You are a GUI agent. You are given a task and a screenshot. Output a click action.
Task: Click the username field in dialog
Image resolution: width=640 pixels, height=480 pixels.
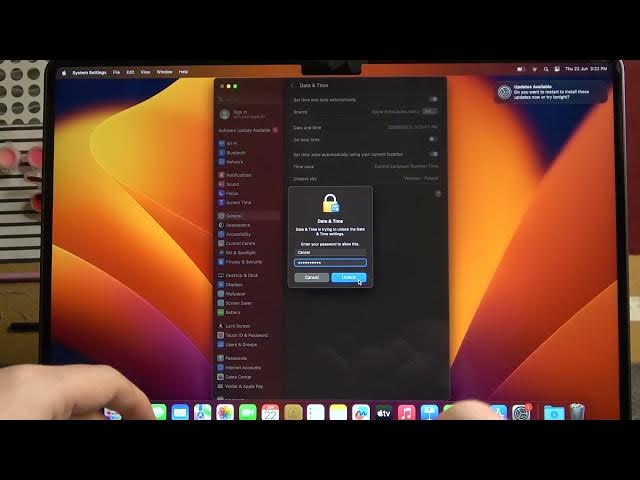[x=330, y=252]
